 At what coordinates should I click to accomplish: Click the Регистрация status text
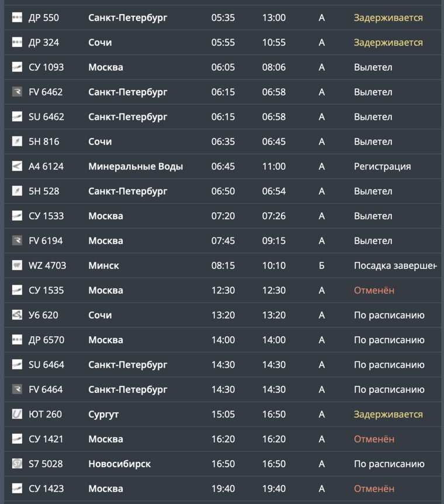(382, 167)
